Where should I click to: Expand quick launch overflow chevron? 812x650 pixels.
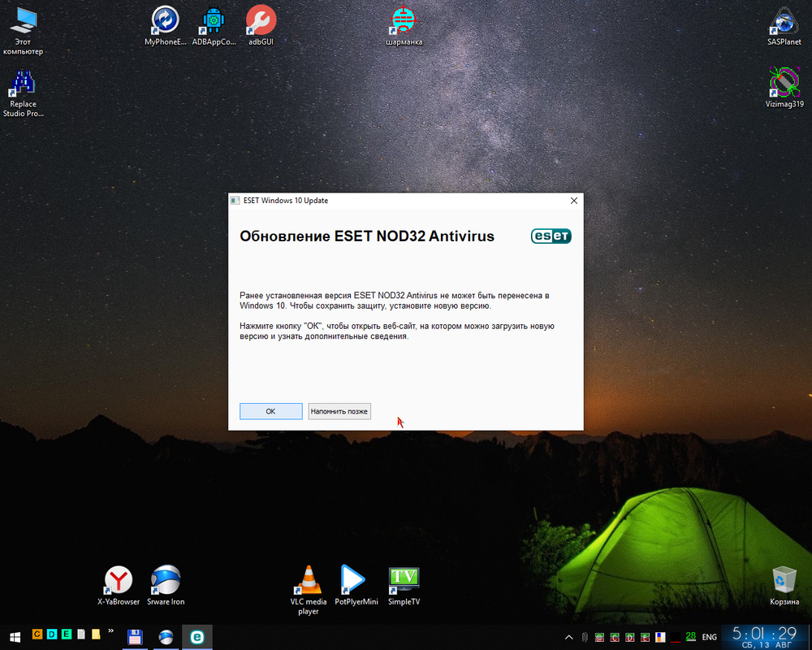tap(110, 630)
